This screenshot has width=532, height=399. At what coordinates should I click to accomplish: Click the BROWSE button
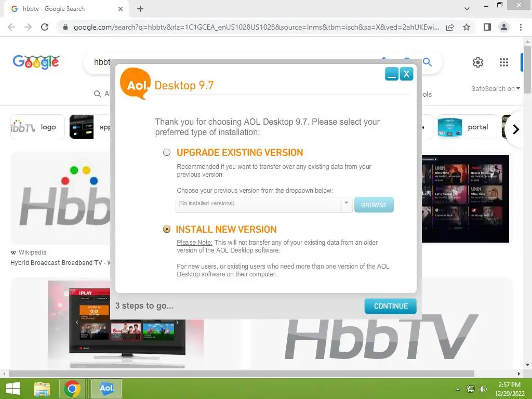coord(374,205)
